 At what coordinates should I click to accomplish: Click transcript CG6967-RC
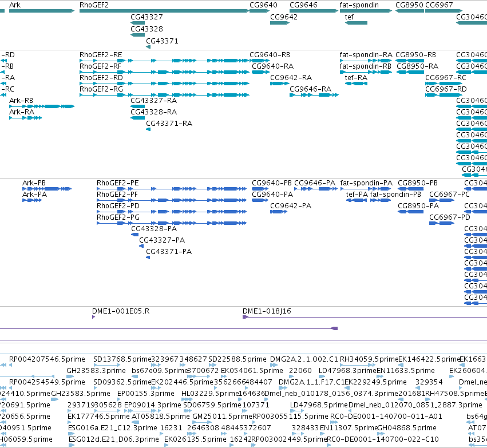point(444,84)
